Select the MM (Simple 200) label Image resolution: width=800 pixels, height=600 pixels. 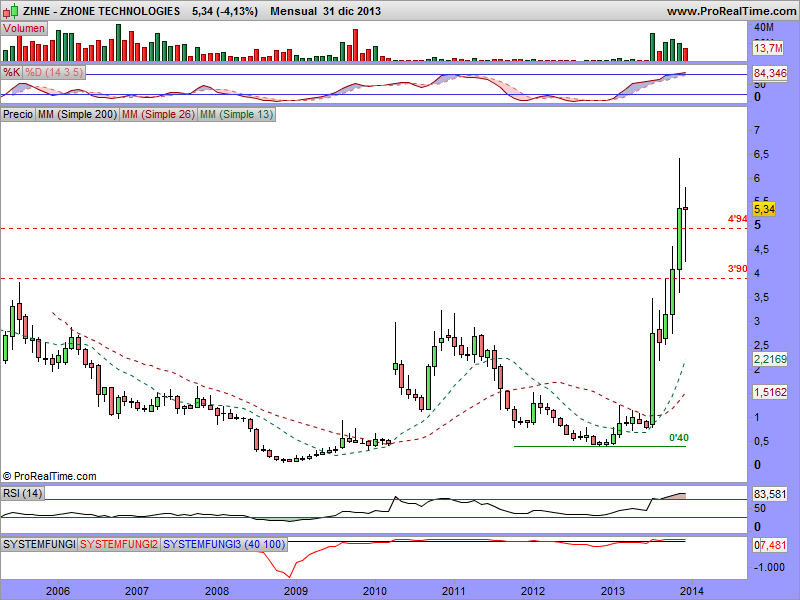coord(76,115)
